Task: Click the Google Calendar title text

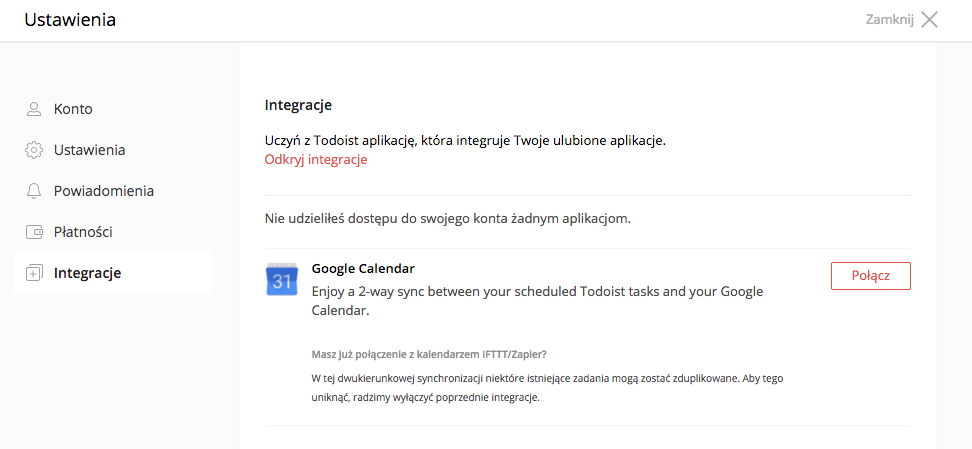Action: point(363,269)
